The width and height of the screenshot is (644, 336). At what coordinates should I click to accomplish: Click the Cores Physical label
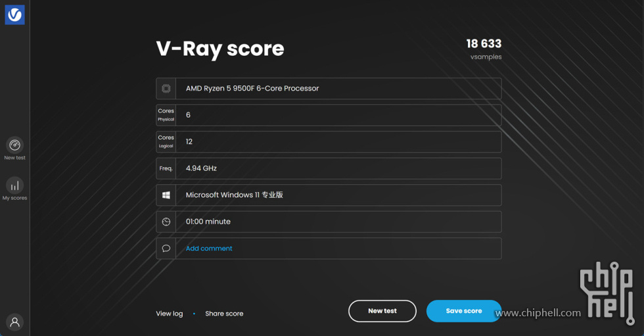coord(166,115)
